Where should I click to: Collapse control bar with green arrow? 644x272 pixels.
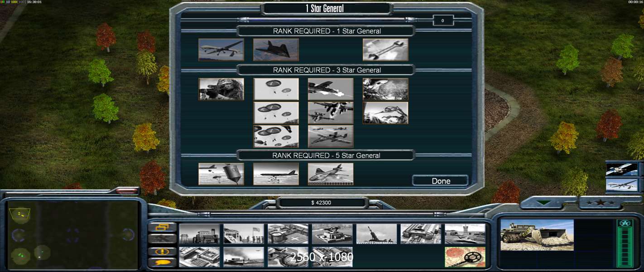(543, 203)
